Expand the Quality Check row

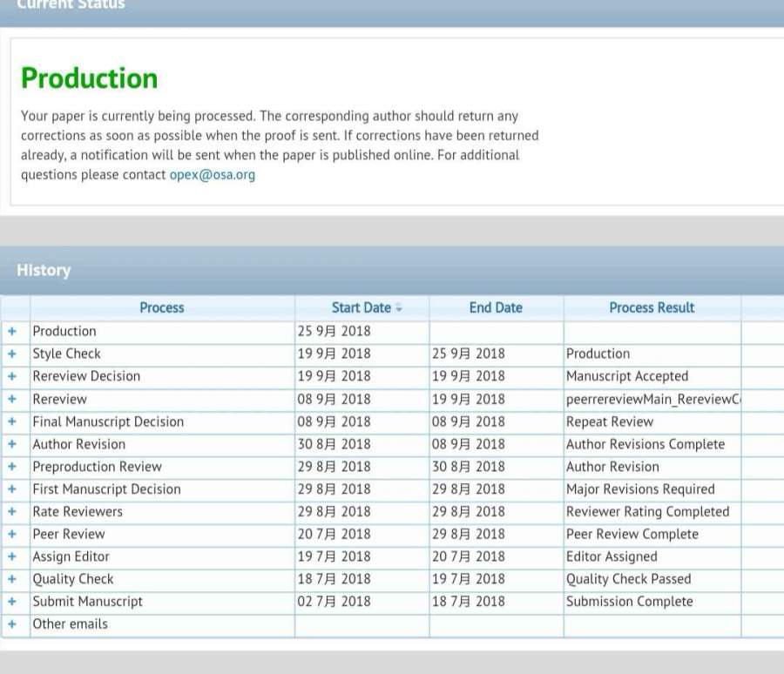pos(12,580)
